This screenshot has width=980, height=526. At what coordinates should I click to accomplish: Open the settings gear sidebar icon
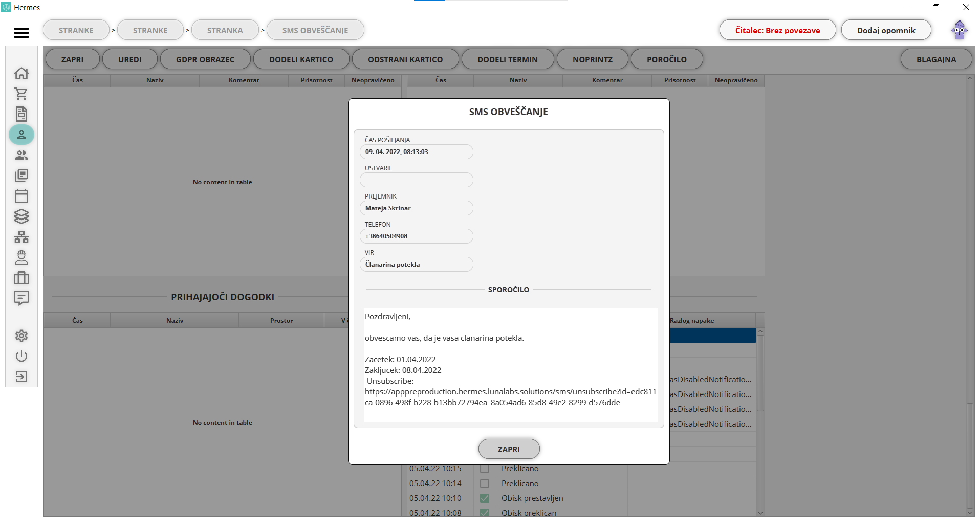tap(21, 336)
